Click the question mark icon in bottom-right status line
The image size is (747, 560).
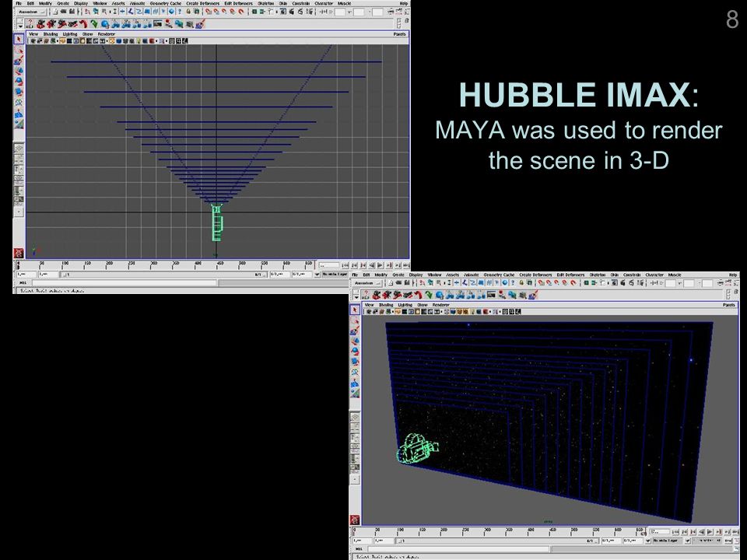point(513,282)
